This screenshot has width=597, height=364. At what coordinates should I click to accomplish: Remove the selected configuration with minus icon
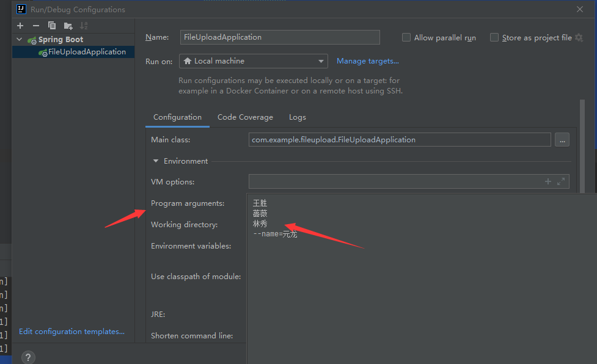pos(36,26)
